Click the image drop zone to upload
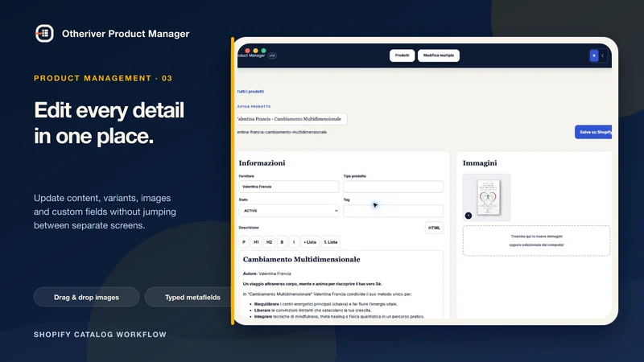Viewport: 644px width, 362px height. [x=536, y=241]
